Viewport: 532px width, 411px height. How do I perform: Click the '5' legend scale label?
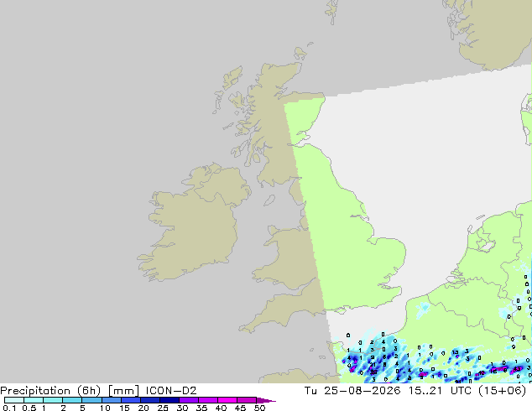pyautogui.click(x=82, y=408)
